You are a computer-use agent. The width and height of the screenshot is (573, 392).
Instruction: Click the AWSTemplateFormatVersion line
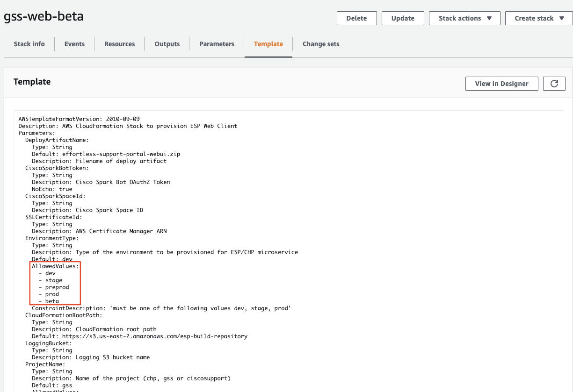[79, 119]
